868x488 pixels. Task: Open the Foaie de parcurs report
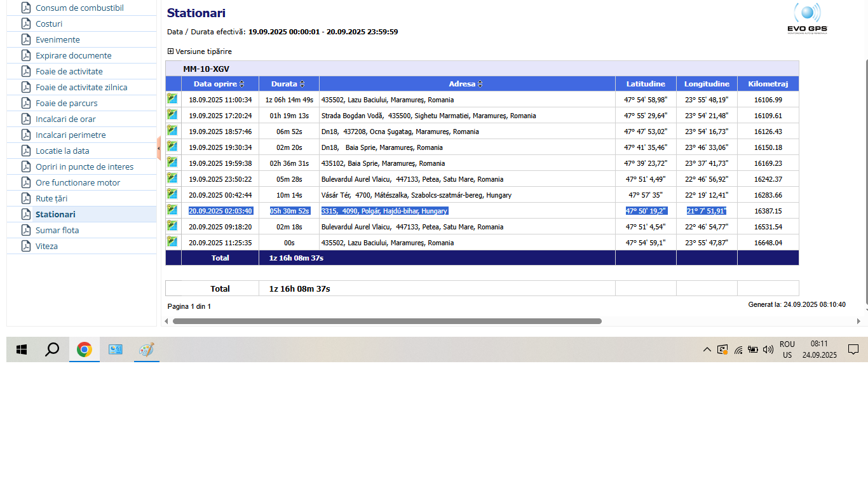click(x=67, y=103)
